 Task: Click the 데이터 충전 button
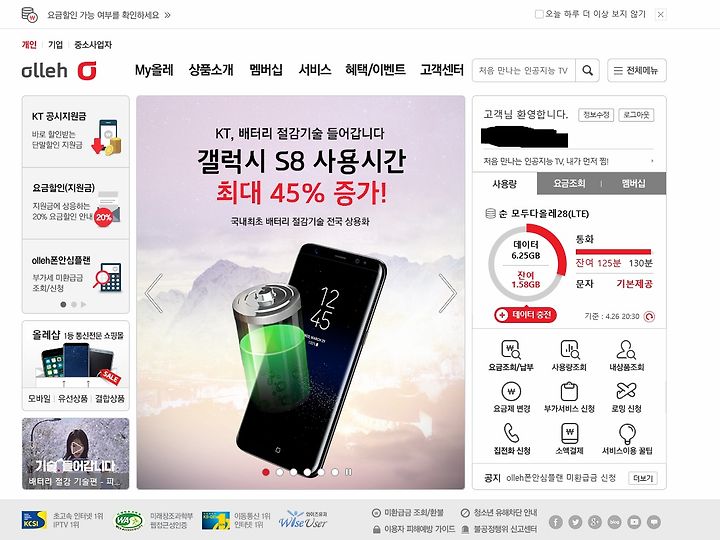525,315
